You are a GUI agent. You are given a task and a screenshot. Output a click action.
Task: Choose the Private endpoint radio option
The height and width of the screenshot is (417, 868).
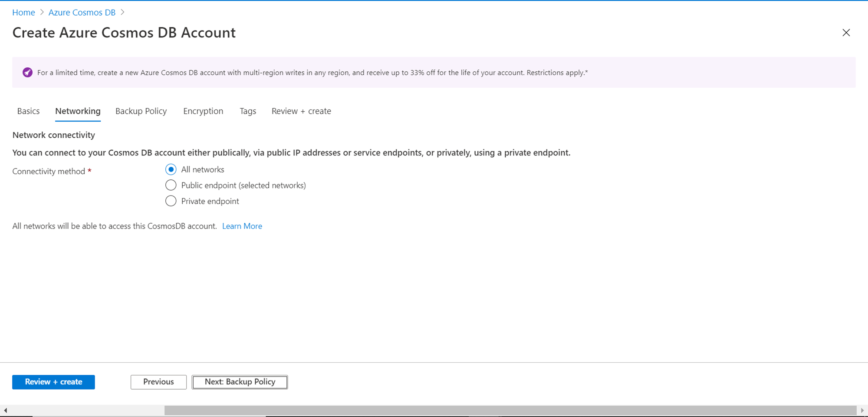click(171, 201)
